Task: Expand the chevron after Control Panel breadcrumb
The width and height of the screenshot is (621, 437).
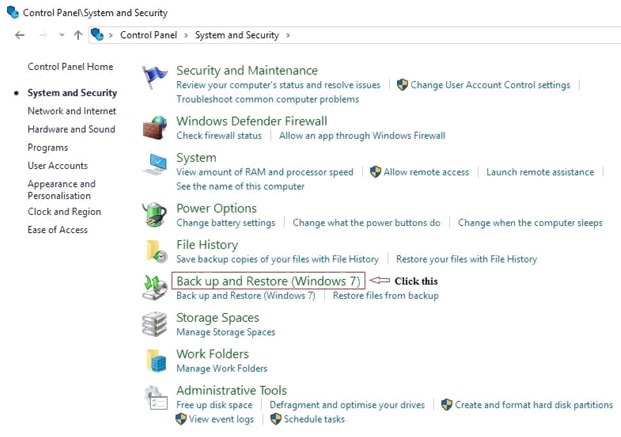Action: click(x=186, y=35)
